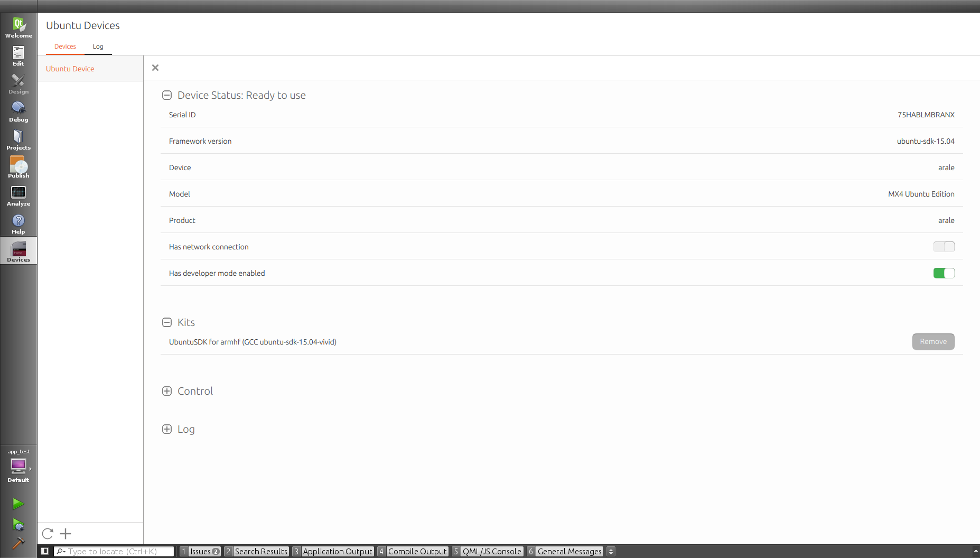
Task: Collapse the Kits section
Action: pos(167,322)
